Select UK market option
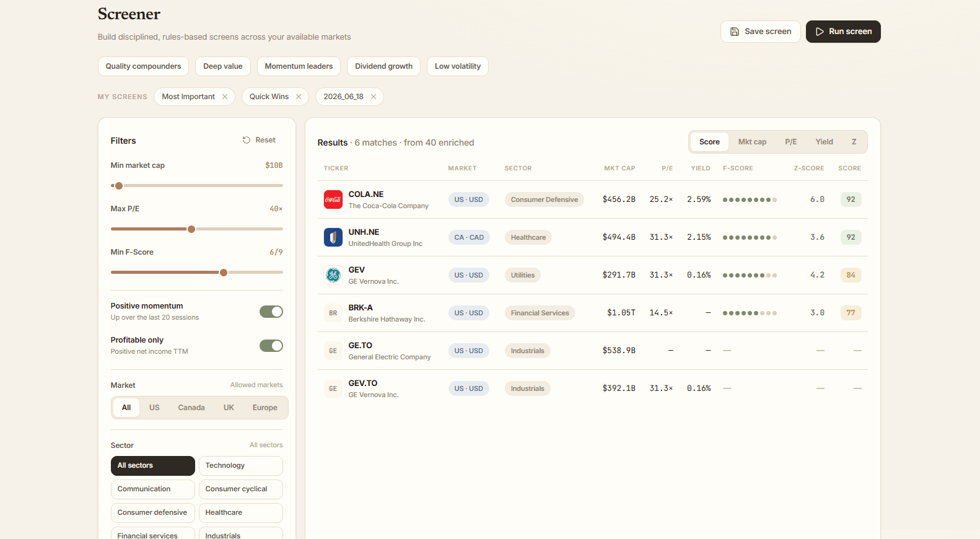This screenshot has height=539, width=980. click(x=229, y=408)
